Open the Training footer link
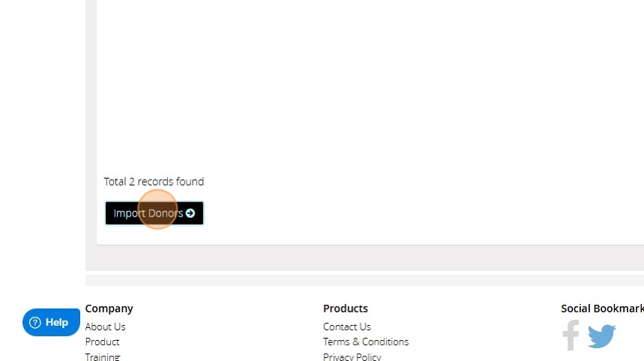 (103, 357)
